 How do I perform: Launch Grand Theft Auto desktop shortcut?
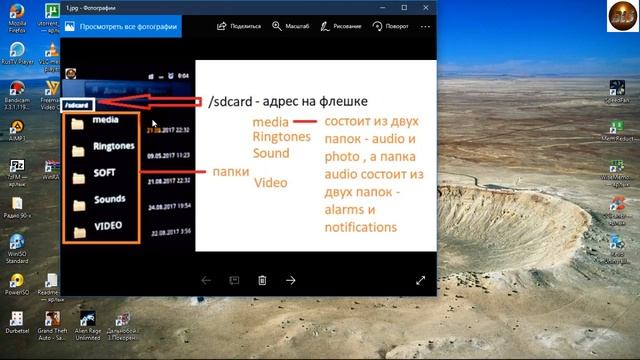(52, 326)
